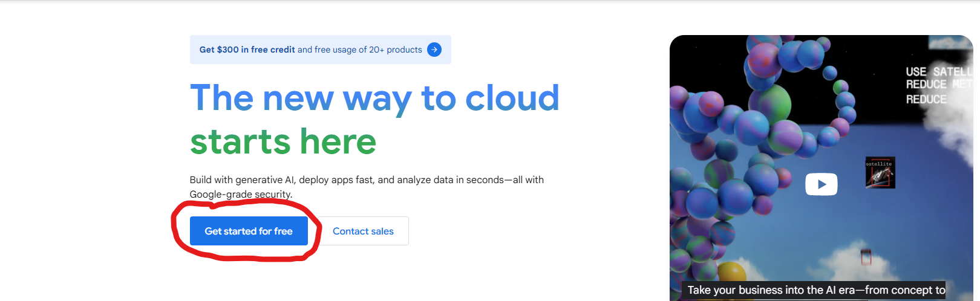Open the "Get $300 in free credit" link
The height and width of the screenshot is (301, 980).
point(247,50)
